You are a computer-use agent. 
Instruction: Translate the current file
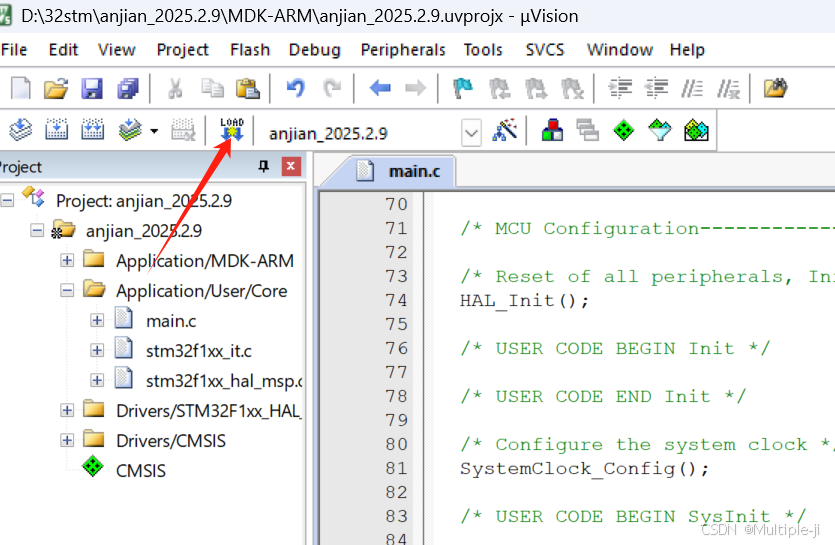pyautogui.click(x=21, y=130)
